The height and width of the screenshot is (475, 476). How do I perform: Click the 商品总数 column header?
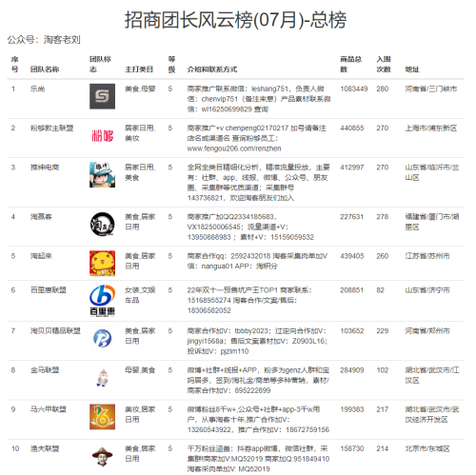(350, 64)
